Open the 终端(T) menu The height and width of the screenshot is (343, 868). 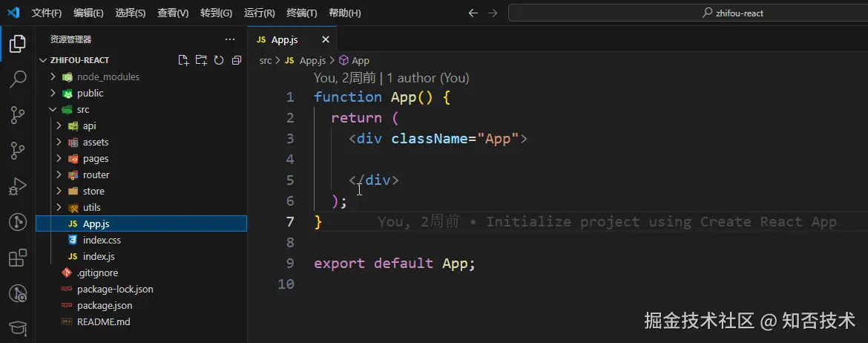(x=301, y=13)
